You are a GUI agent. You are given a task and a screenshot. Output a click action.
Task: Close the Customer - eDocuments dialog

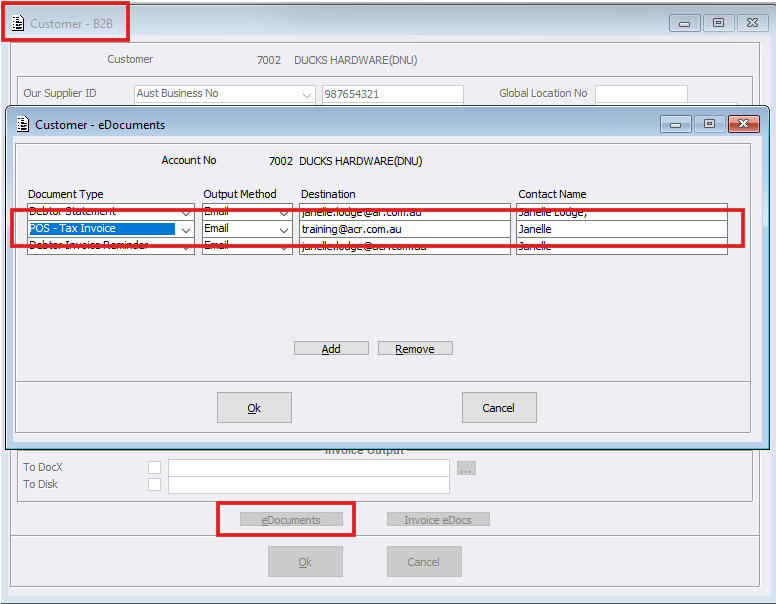point(743,124)
